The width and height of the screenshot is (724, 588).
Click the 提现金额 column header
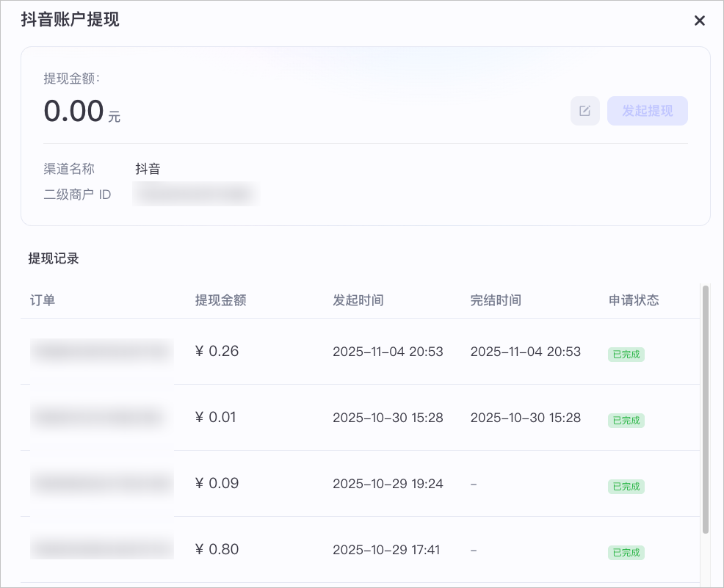pos(221,300)
